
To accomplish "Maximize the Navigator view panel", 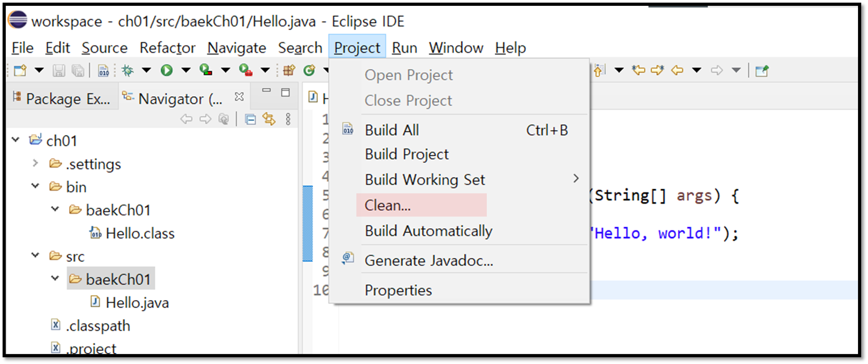I will pos(286,92).
